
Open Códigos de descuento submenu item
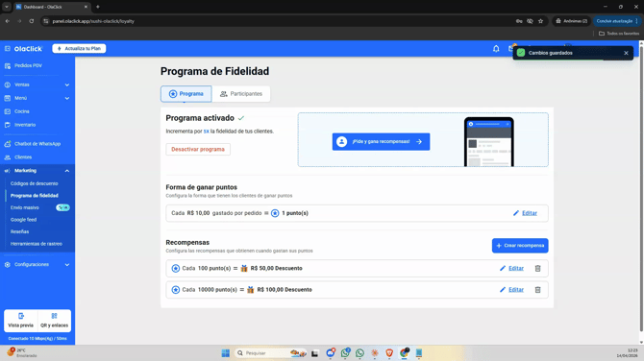tap(34, 183)
